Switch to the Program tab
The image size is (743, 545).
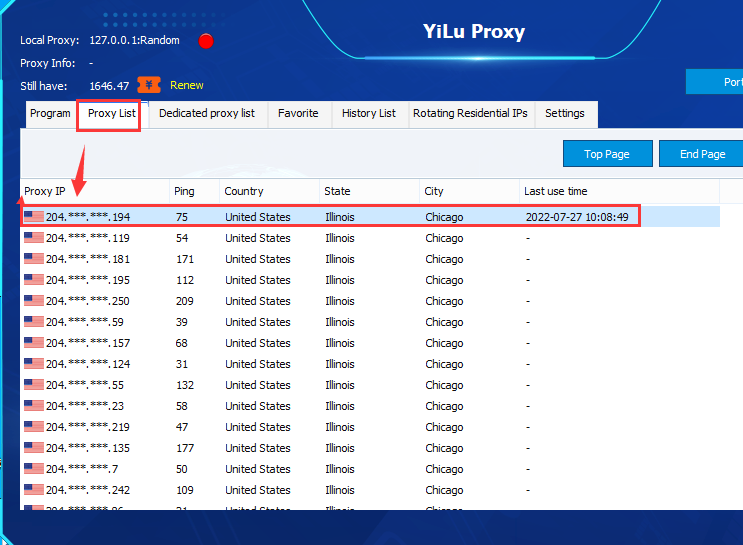pos(50,114)
